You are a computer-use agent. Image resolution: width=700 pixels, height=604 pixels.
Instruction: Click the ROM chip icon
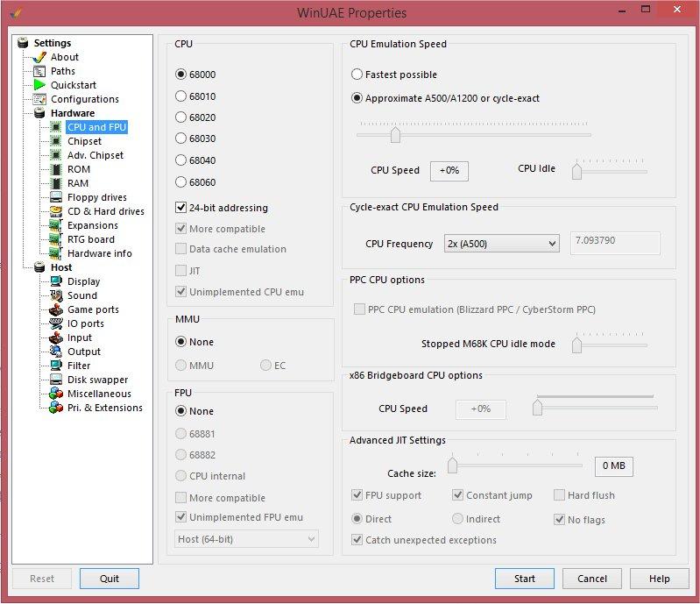56,169
